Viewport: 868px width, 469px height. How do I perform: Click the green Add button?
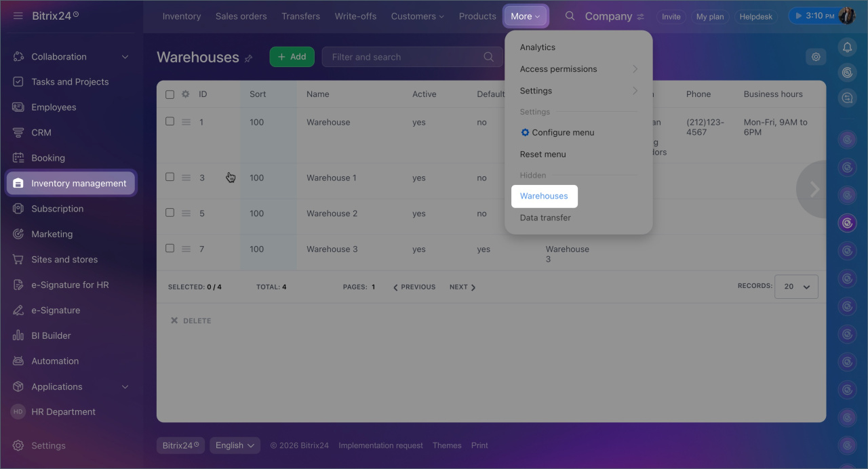tap(292, 57)
